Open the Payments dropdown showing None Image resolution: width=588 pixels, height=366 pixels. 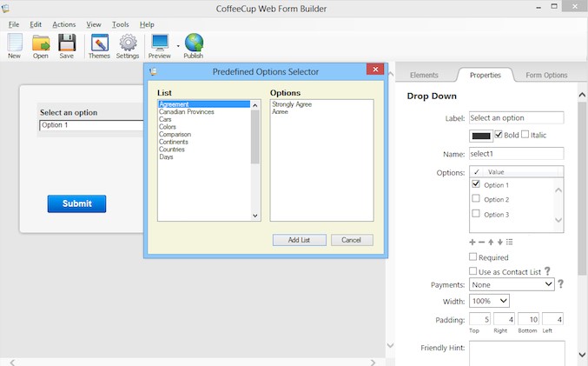pyautogui.click(x=512, y=284)
